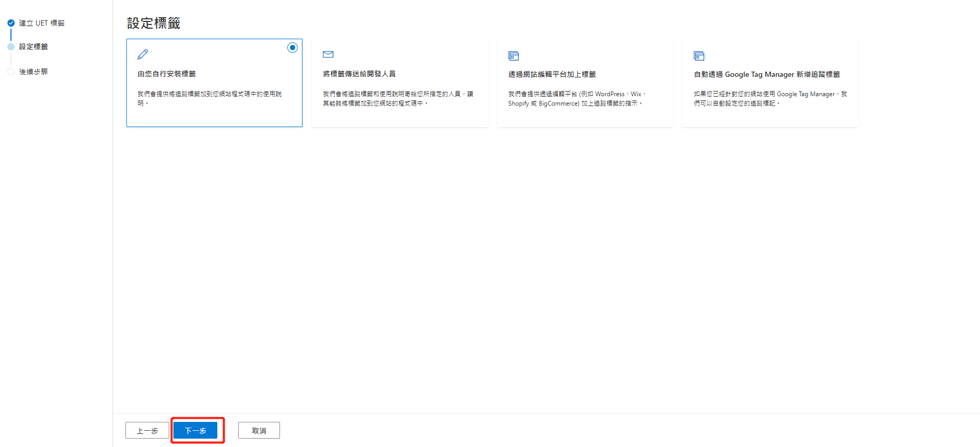This screenshot has width=980, height=447.
Task: Choose 自動透過 Google Tag Manager 新增追蹤標籤 title
Action: pyautogui.click(x=767, y=74)
